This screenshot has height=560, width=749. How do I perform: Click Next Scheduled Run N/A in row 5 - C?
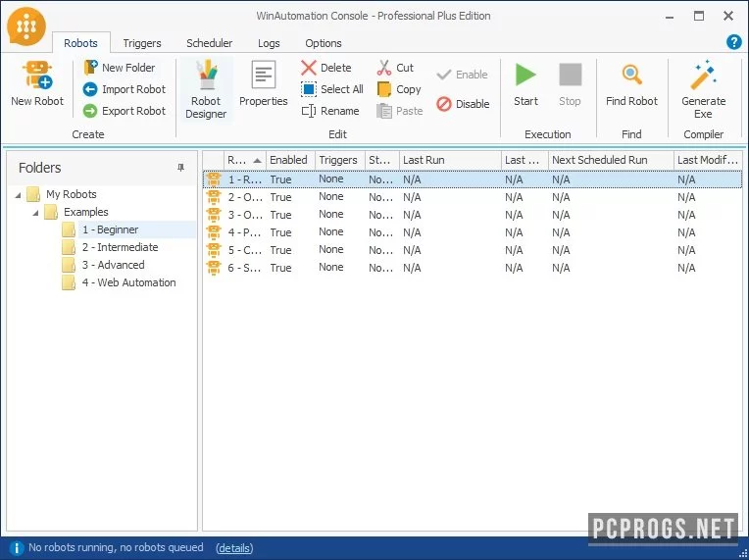click(561, 250)
